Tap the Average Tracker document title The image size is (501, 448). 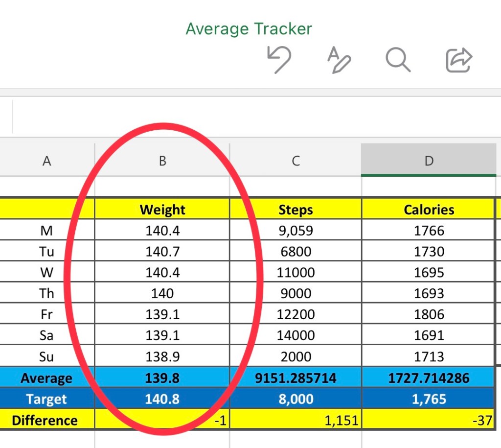tap(249, 29)
